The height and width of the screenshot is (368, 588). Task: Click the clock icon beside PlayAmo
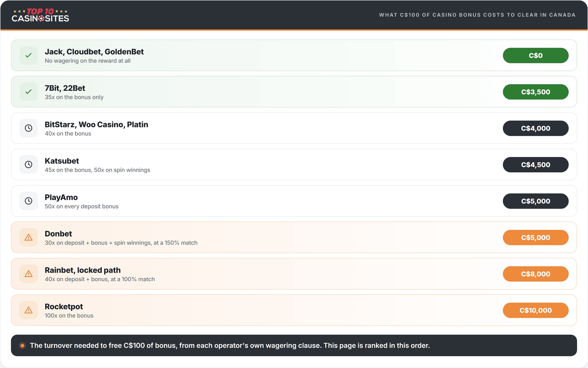[29, 201]
